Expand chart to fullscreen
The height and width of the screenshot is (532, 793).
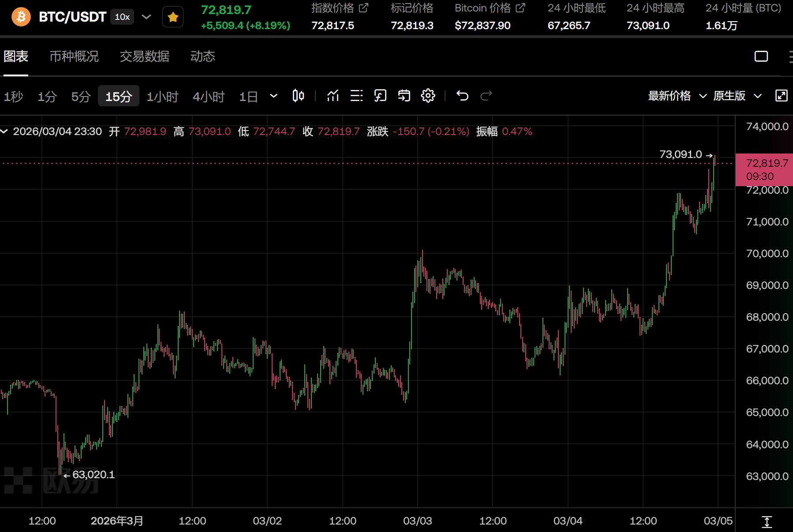point(781,96)
